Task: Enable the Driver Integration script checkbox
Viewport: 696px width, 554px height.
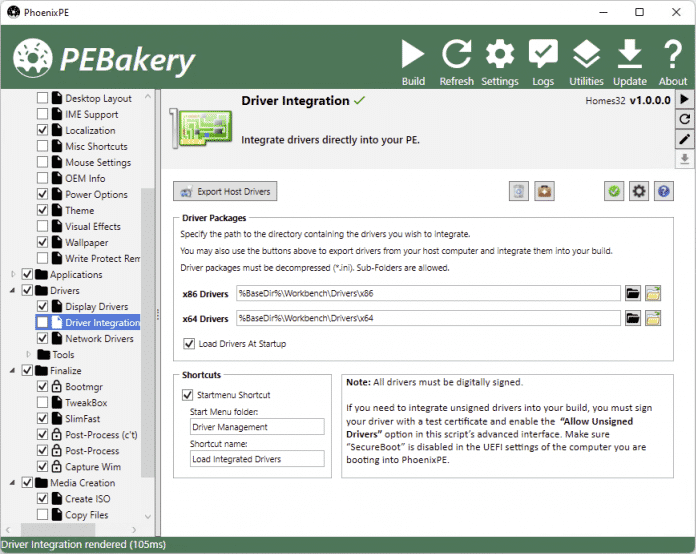Action: point(42,323)
